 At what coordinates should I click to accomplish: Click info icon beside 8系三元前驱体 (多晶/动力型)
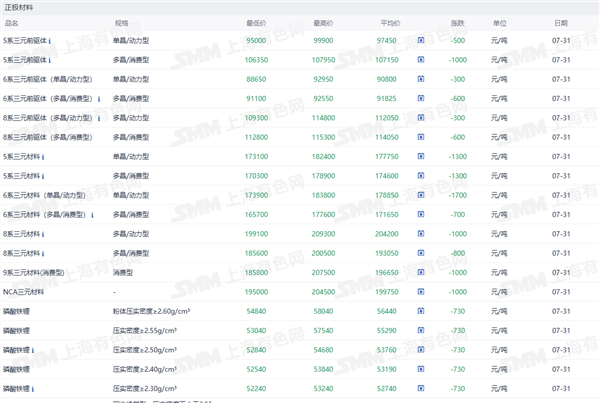99,118
